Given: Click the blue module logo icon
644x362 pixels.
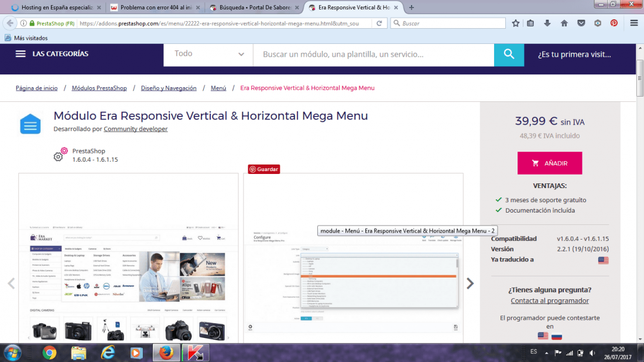Looking at the screenshot, I should 30,124.
